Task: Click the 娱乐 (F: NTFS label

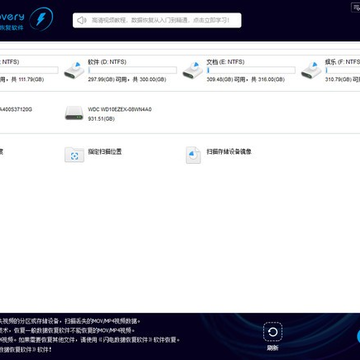Action: (342, 62)
